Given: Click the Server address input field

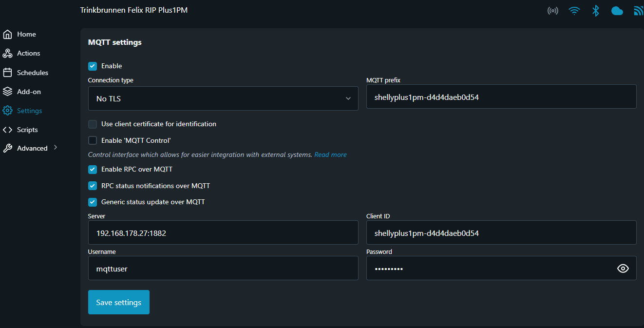Looking at the screenshot, I should point(223,233).
